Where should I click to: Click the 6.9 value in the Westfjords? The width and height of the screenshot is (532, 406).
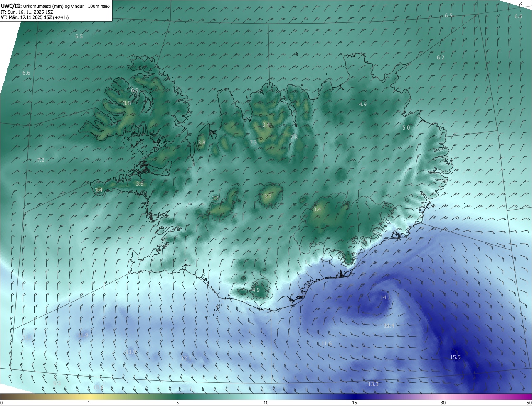click(x=135, y=90)
